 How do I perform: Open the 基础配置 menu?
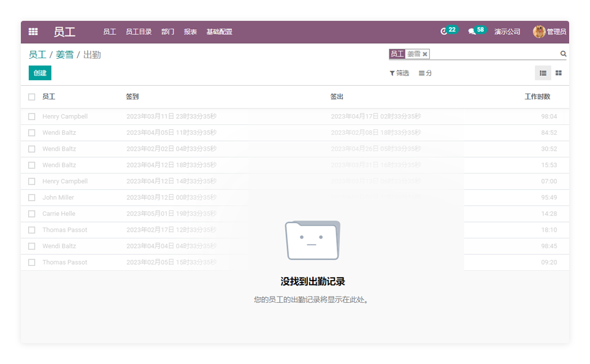click(219, 32)
